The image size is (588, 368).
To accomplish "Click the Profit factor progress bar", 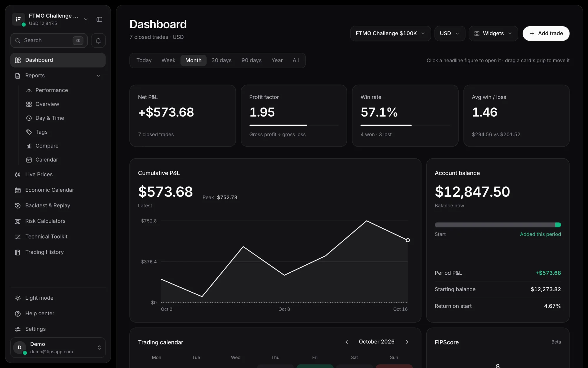I will (294, 125).
